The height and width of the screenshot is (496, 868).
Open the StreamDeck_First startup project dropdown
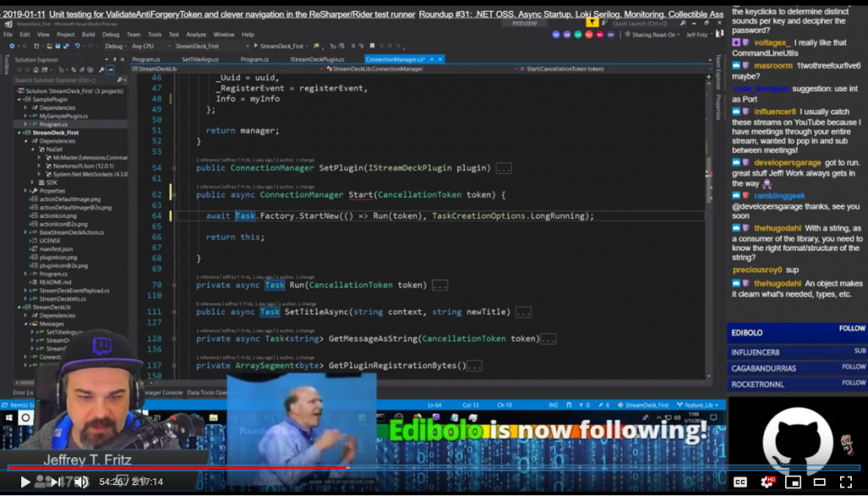pos(211,46)
